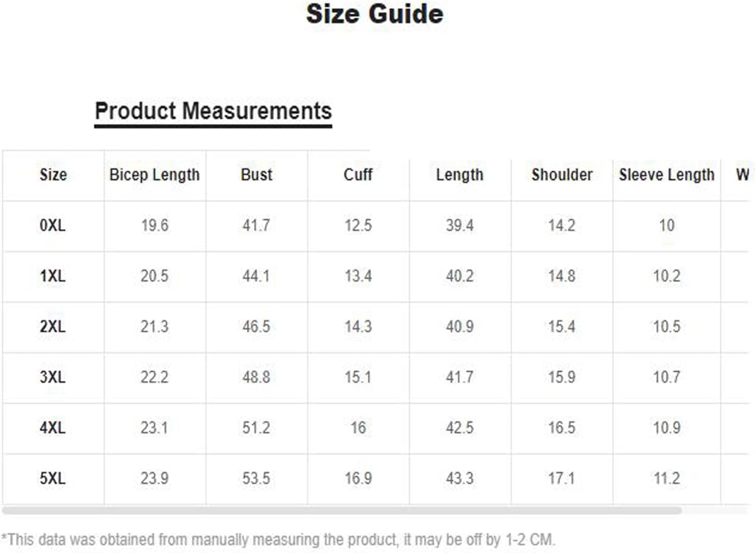Select the Length column header

pyautogui.click(x=460, y=175)
